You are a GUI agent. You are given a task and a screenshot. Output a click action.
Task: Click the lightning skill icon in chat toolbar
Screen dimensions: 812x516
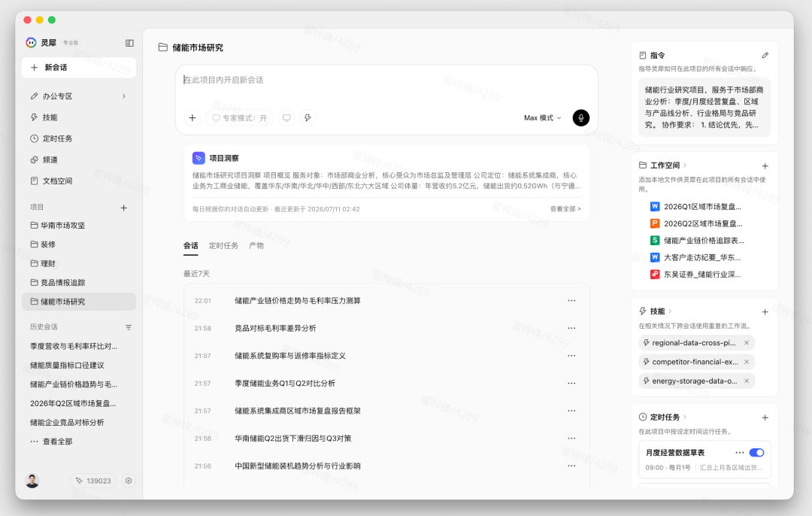point(308,118)
